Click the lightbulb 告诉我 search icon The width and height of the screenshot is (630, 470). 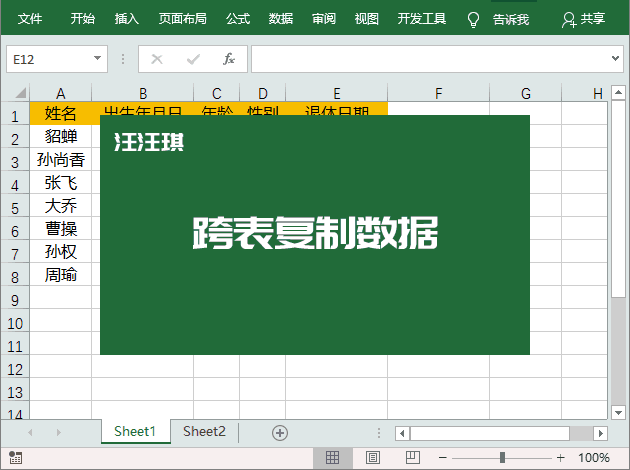(x=473, y=19)
